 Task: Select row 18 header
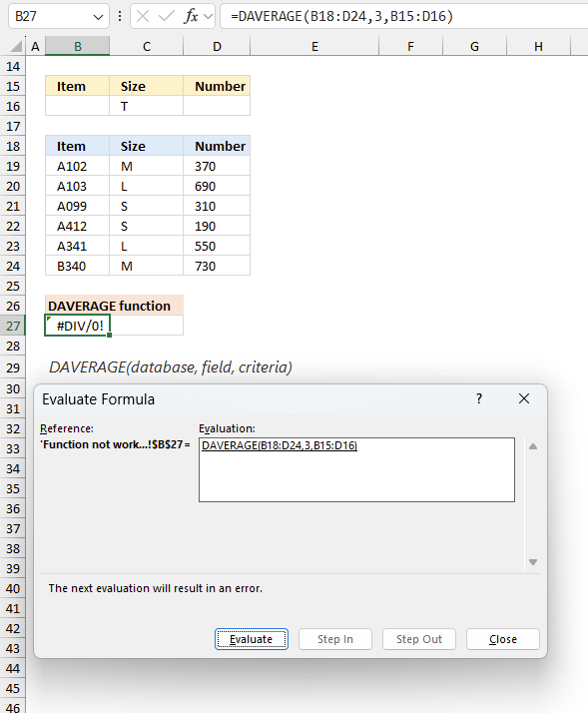[x=13, y=147]
